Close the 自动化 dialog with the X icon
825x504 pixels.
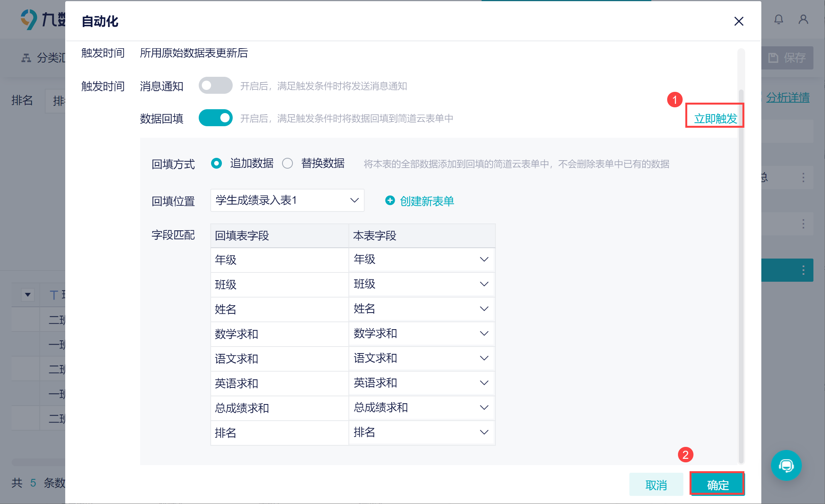click(739, 21)
